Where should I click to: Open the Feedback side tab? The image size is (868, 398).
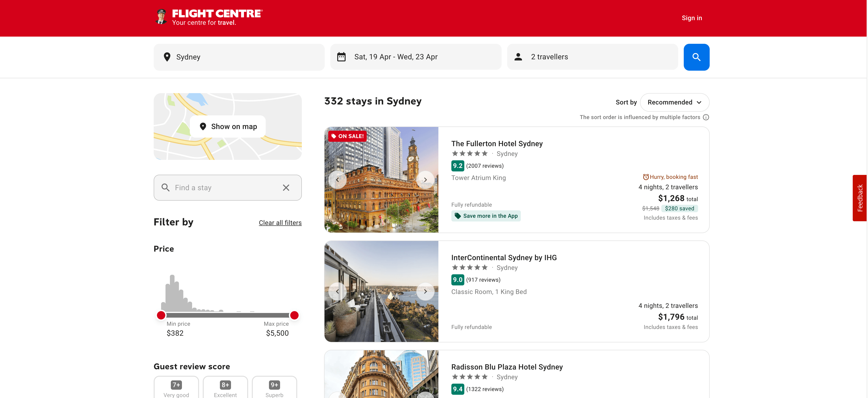(860, 198)
